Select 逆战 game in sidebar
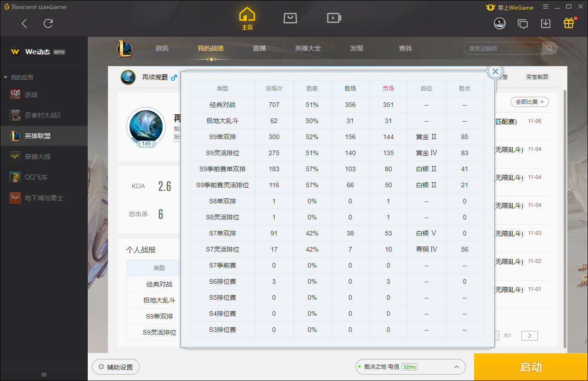588x381 pixels. click(x=44, y=95)
